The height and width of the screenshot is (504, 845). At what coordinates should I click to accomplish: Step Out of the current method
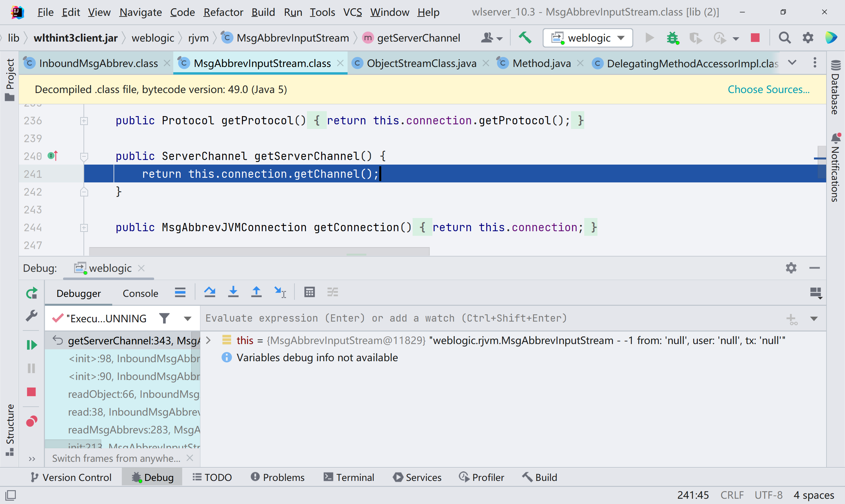coord(256,292)
